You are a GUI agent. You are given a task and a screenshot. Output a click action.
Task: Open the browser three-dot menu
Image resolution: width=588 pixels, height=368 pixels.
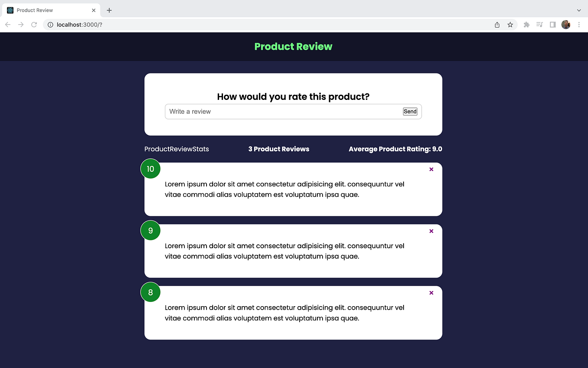point(579,25)
